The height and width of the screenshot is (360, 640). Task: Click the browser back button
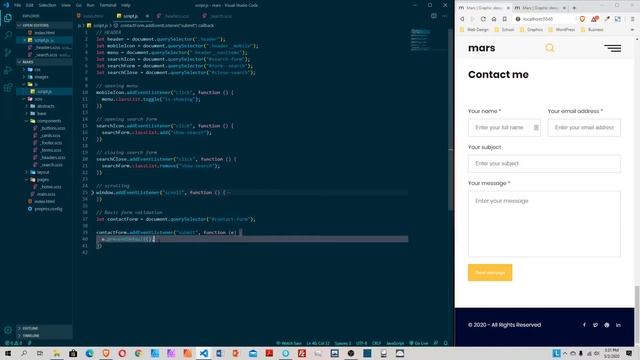pos(462,19)
